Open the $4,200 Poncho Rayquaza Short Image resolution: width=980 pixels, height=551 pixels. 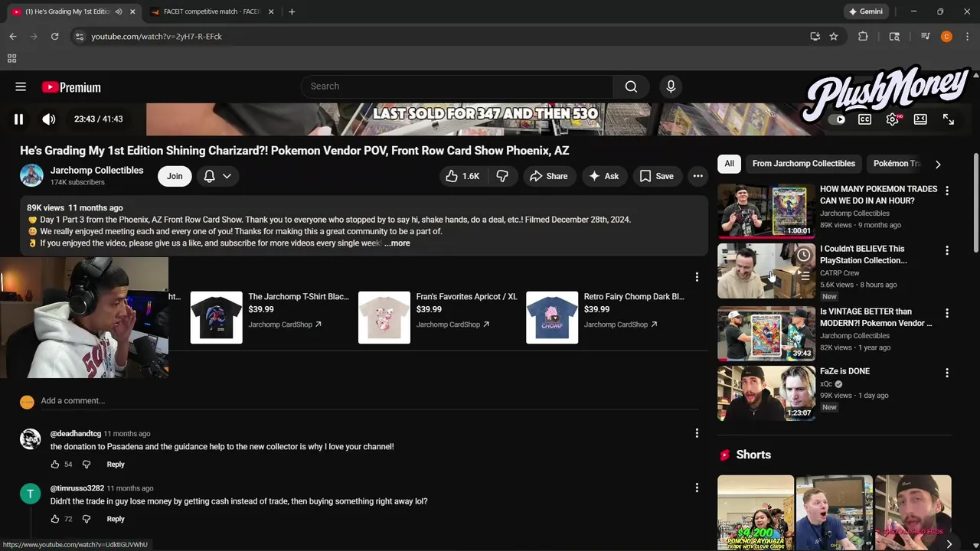click(x=756, y=513)
